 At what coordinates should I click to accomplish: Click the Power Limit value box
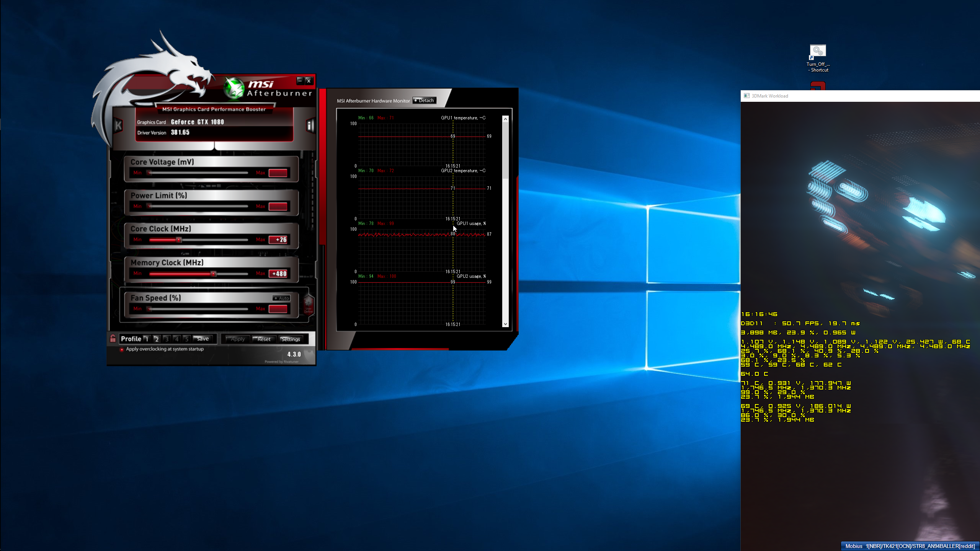(278, 206)
